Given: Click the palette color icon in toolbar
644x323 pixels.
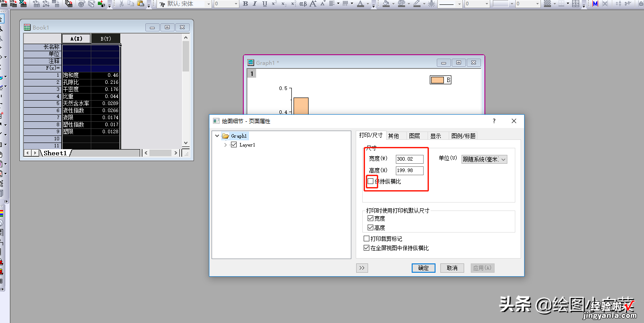Looking at the screenshot, I should coord(401,4).
